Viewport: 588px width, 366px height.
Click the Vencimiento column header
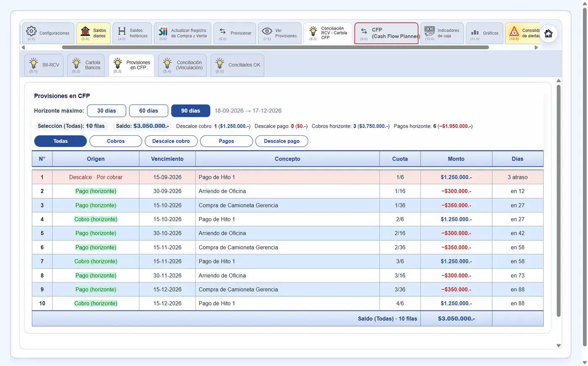[167, 159]
